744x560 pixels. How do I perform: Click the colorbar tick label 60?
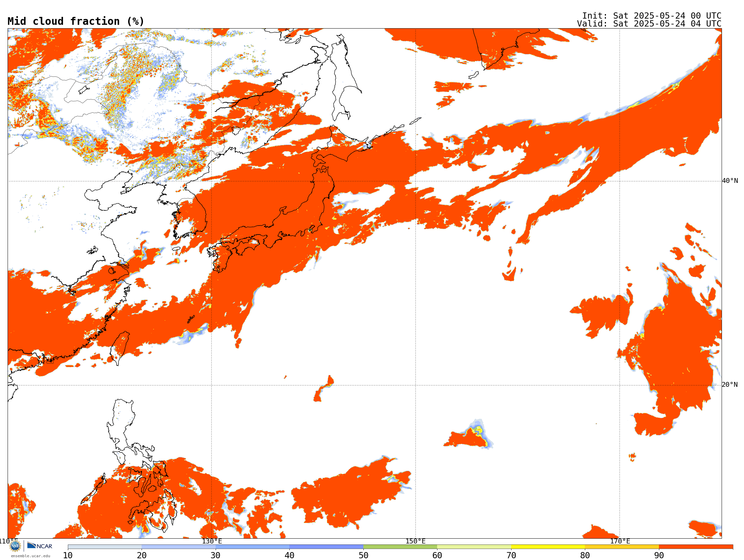[437, 556]
